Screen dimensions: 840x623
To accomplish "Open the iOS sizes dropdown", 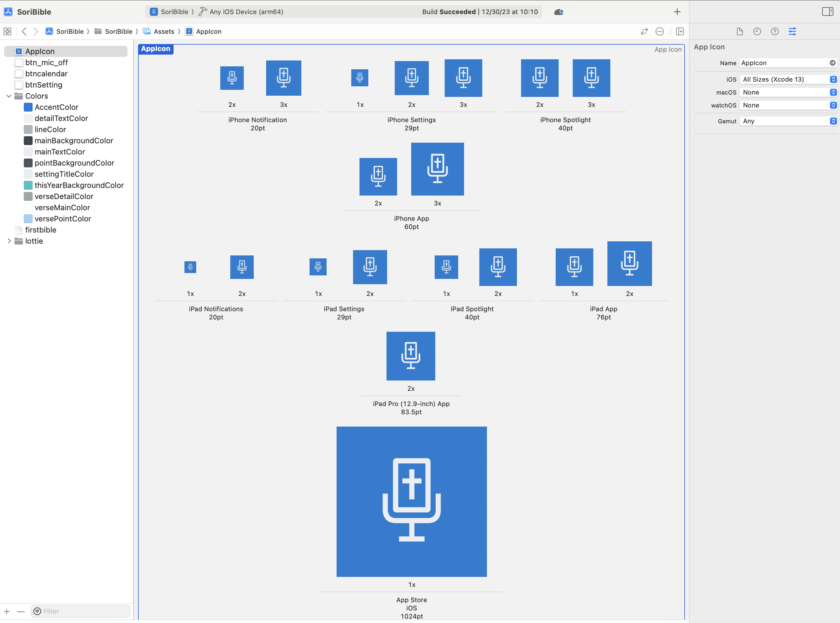I will pos(788,79).
